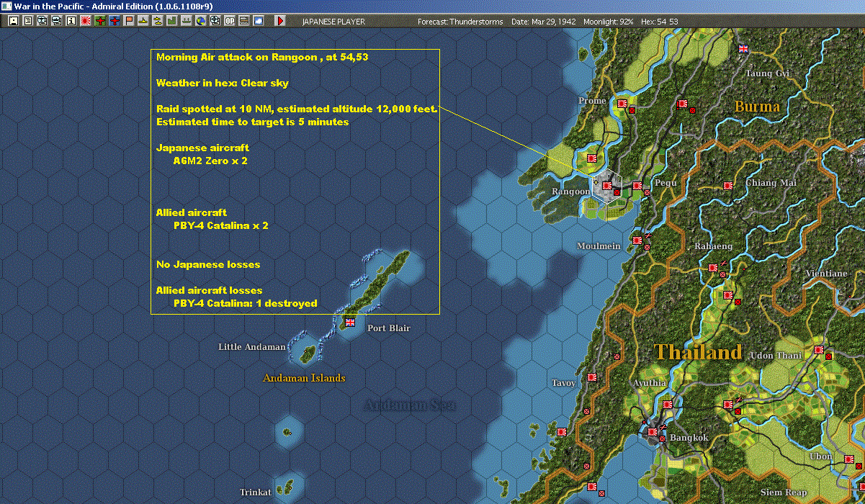
Task: Click the 'No Japanese losses' line
Action: pos(208,264)
